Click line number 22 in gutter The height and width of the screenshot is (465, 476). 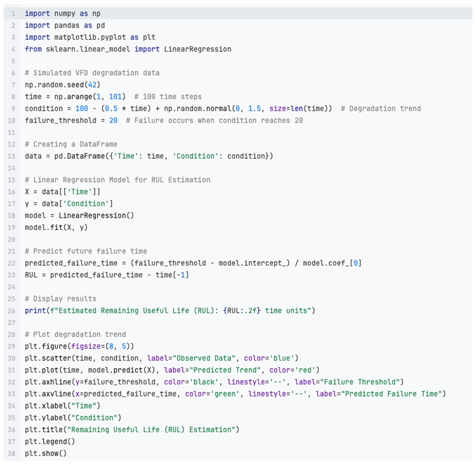click(x=12, y=263)
